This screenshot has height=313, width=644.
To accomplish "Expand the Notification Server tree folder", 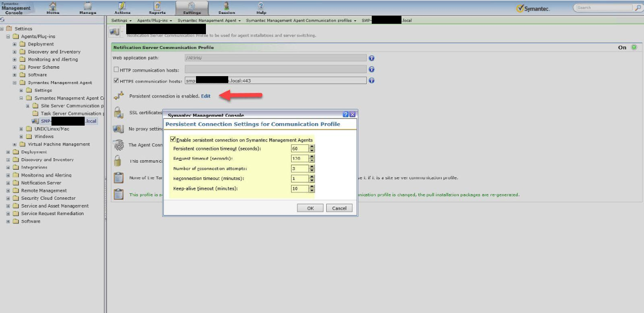I will click(x=8, y=183).
